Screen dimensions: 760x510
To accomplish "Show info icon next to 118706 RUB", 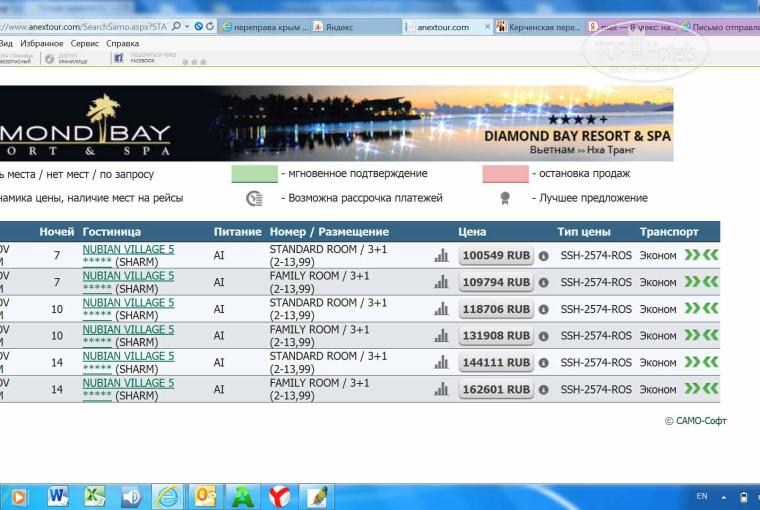I will 544,309.
